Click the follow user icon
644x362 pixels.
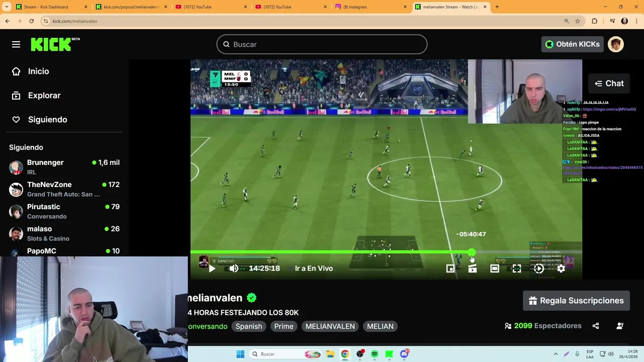(620, 326)
